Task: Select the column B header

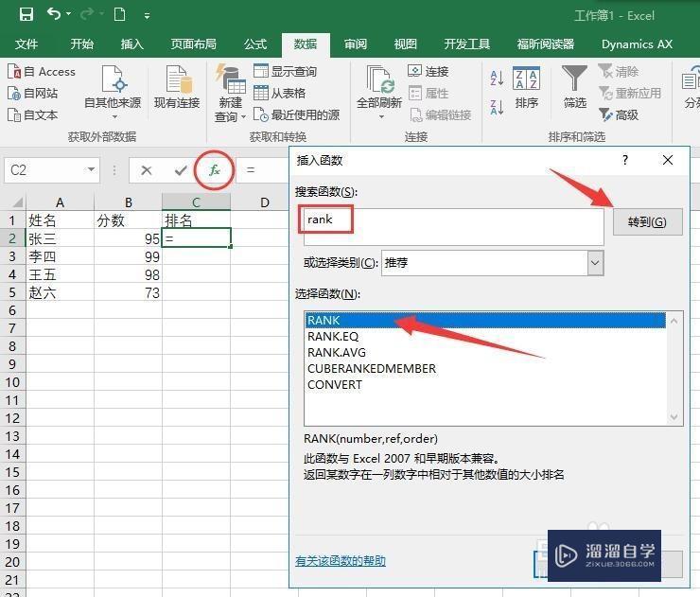Action: 128,202
